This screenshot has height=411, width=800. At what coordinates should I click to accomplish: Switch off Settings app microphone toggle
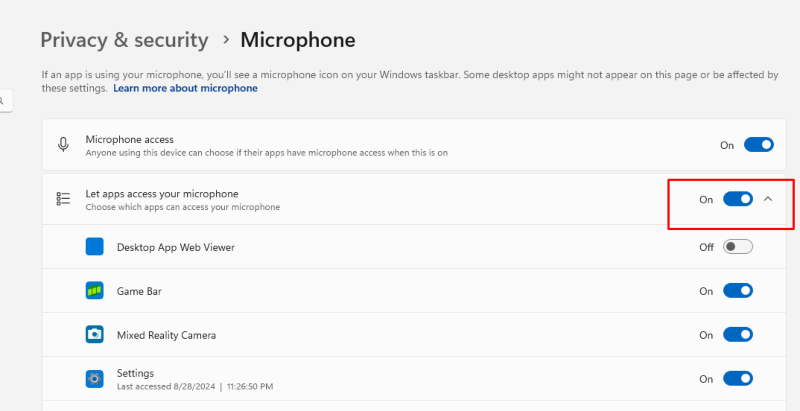tap(738, 378)
